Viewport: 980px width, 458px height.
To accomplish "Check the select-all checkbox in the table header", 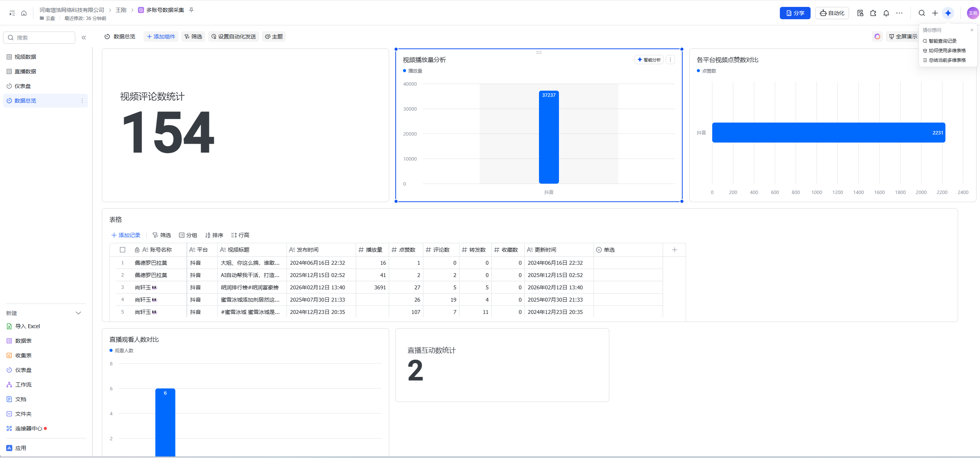I will click(x=123, y=250).
